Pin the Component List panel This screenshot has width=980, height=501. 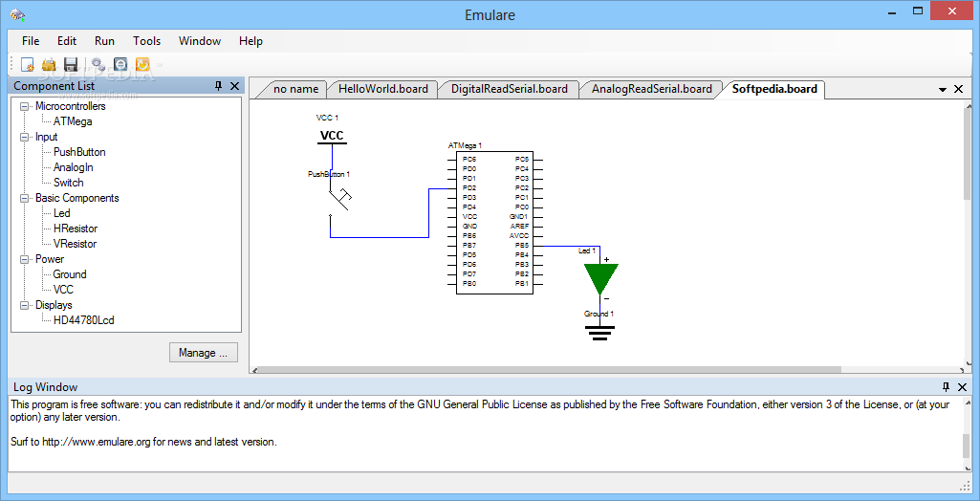(x=219, y=86)
